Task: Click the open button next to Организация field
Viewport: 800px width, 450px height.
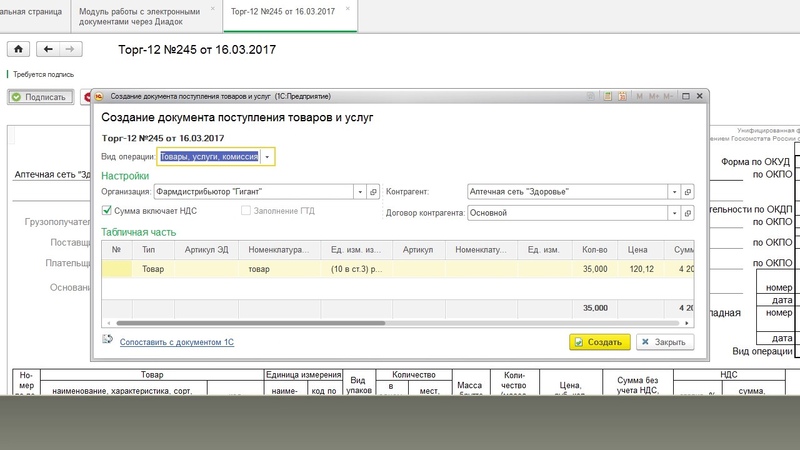Action: [373, 191]
